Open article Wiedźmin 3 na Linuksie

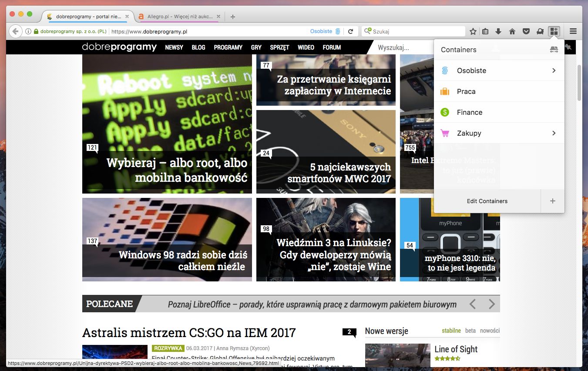click(334, 255)
